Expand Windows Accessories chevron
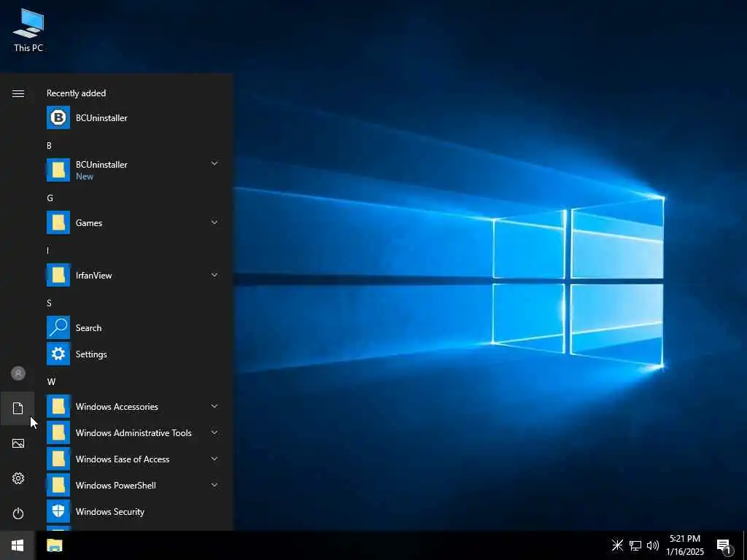 pos(214,406)
